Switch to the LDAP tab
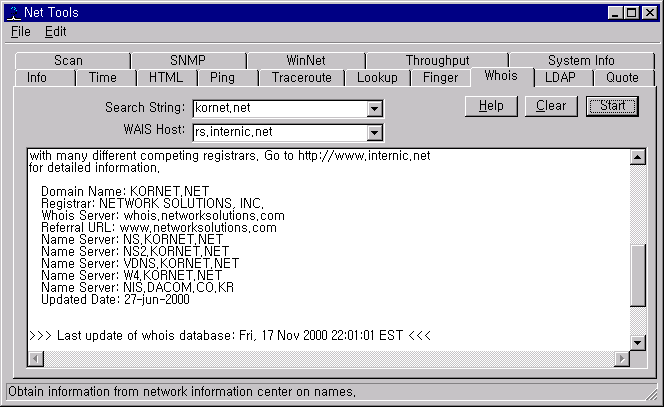The width and height of the screenshot is (664, 407). point(563,78)
